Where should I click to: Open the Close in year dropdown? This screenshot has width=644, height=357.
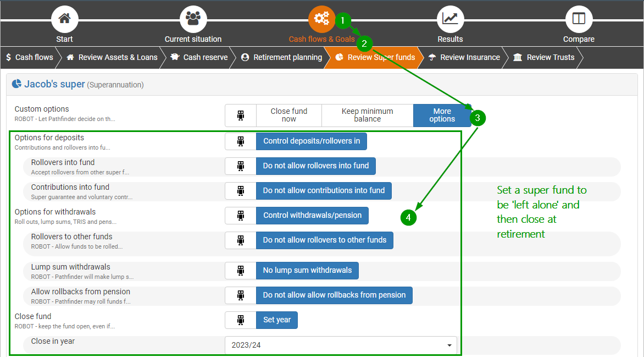coord(341,345)
